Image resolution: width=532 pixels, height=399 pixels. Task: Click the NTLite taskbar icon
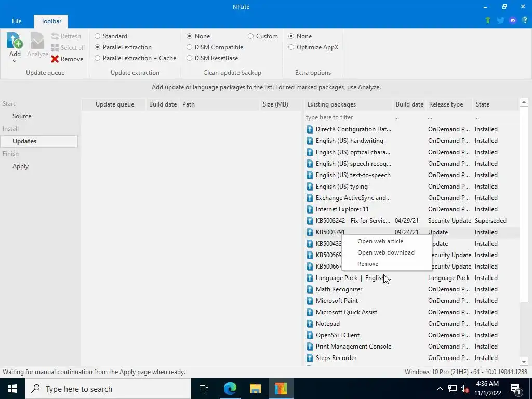click(281, 389)
